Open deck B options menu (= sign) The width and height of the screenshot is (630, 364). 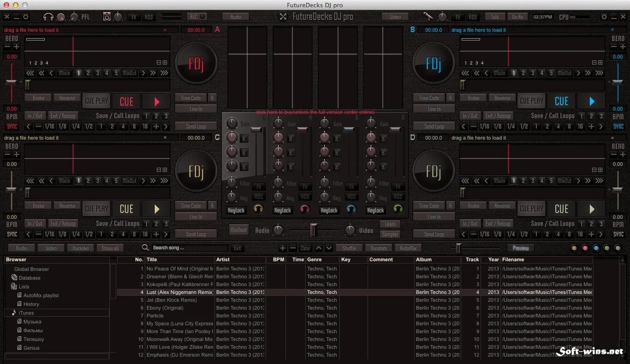pos(612,30)
